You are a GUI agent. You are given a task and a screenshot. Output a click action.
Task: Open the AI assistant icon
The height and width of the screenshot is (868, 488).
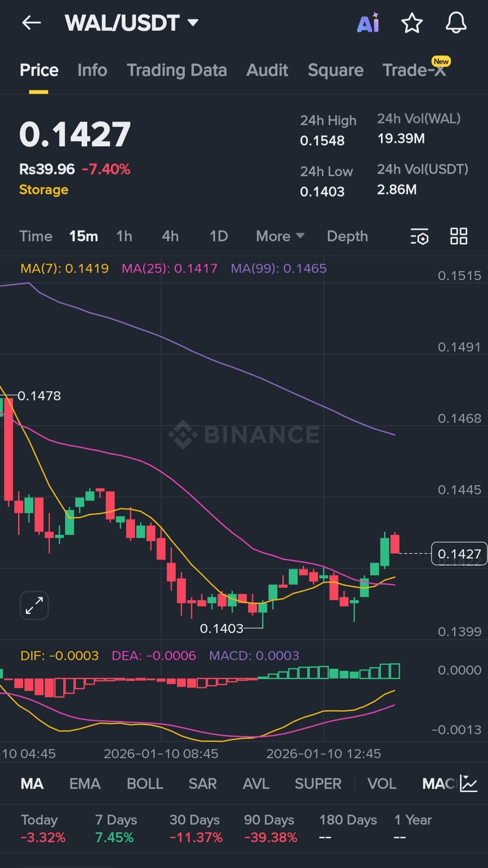pos(368,23)
